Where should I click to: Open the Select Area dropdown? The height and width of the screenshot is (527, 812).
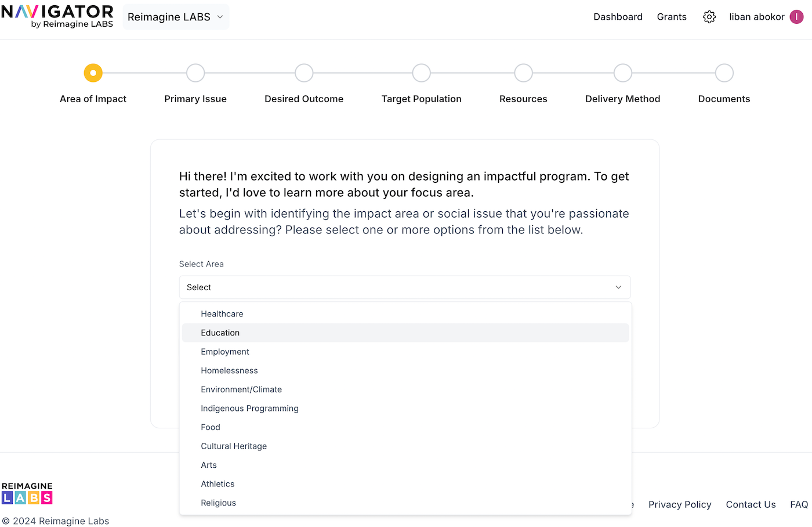click(x=405, y=287)
